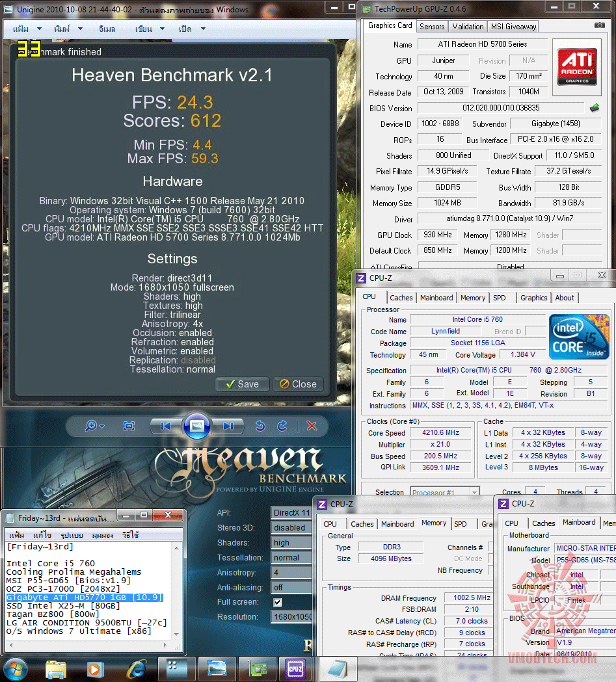Open the Resolution 1680x1050 dropdown
The width and height of the screenshot is (616, 682).
[291, 617]
